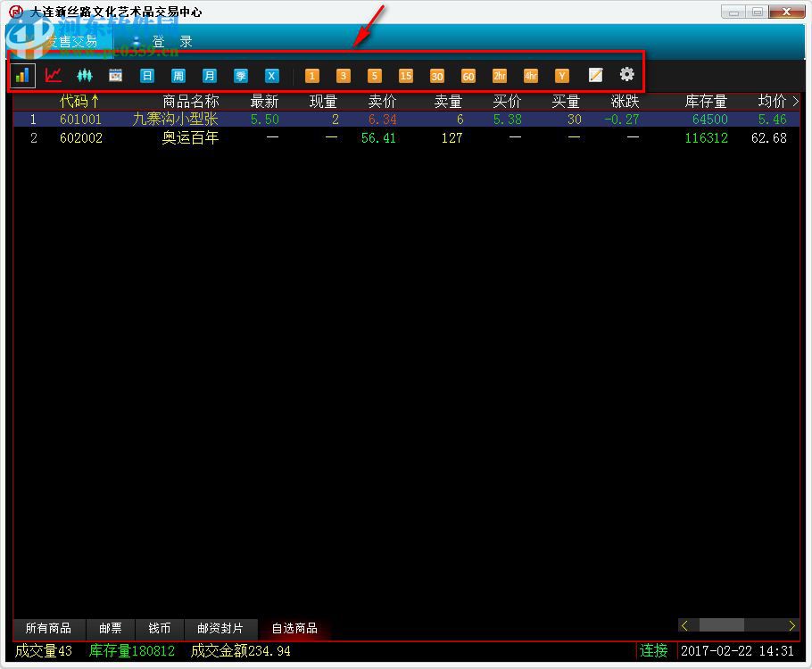Click 连接 status indicator
The width and height of the screenshot is (812, 669).
pyautogui.click(x=653, y=650)
